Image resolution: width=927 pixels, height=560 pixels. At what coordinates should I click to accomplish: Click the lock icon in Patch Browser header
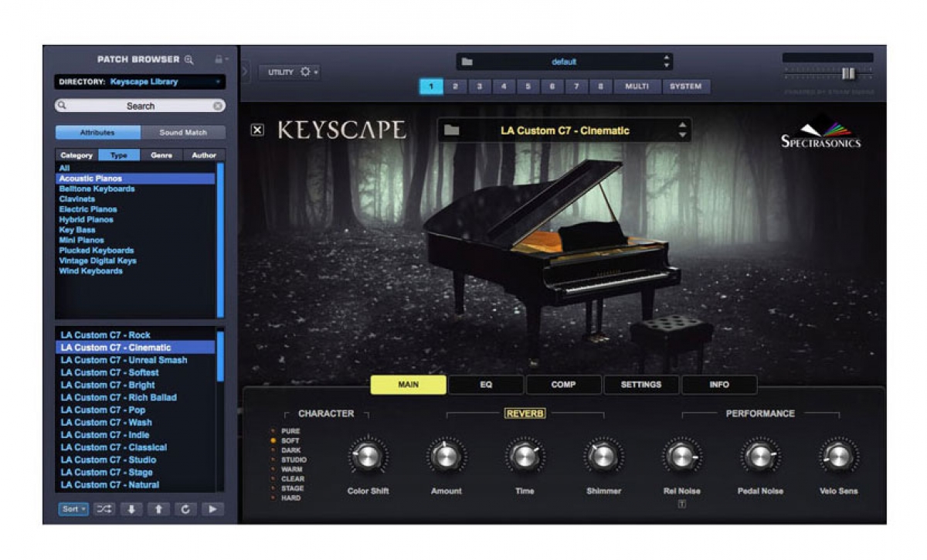pos(218,59)
